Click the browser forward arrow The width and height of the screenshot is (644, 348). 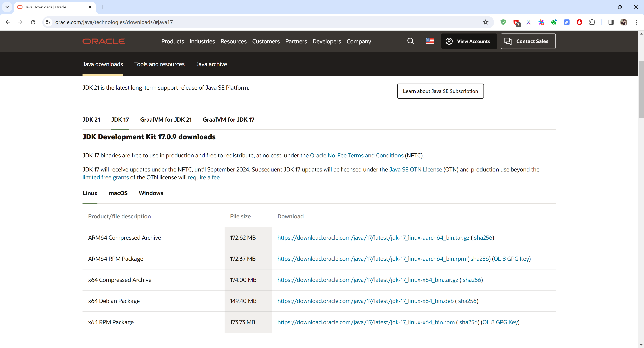[20, 22]
